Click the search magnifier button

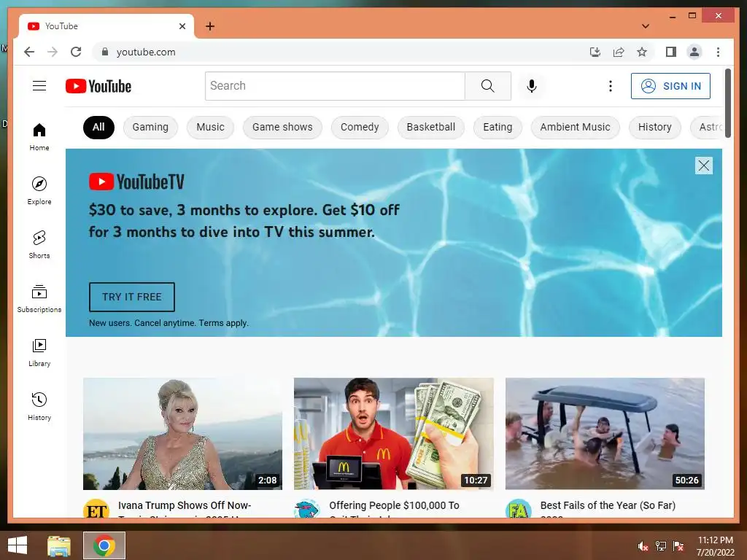(487, 86)
